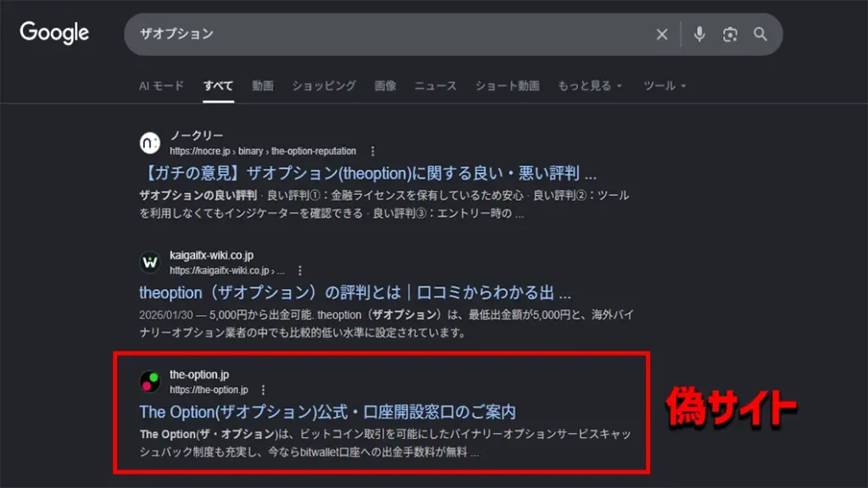Screen dimensions: 868x488
Task: Open image search with the camera lens icon
Action: pos(730,34)
